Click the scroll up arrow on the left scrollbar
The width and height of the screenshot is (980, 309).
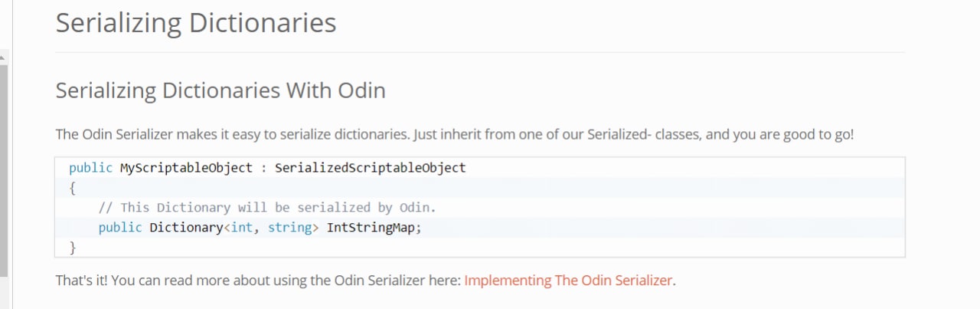pyautogui.click(x=3, y=58)
